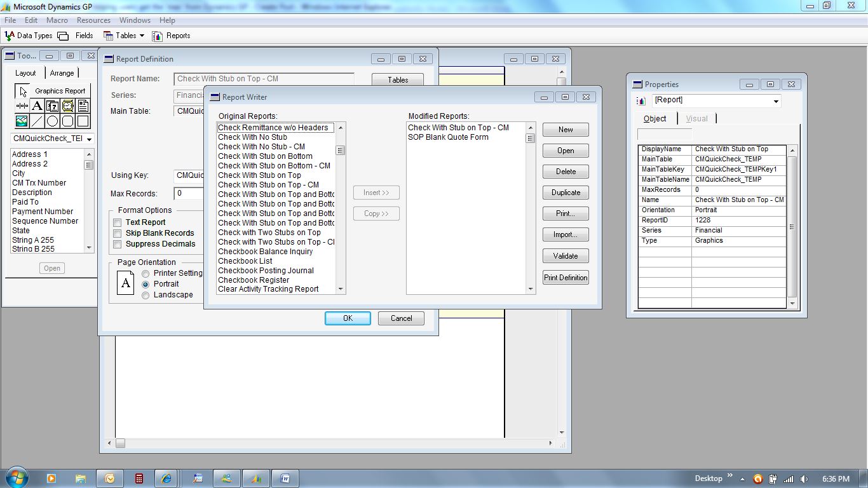Screen dimensions: 868x488
Task: Click the Max Records input field
Action: click(x=189, y=193)
